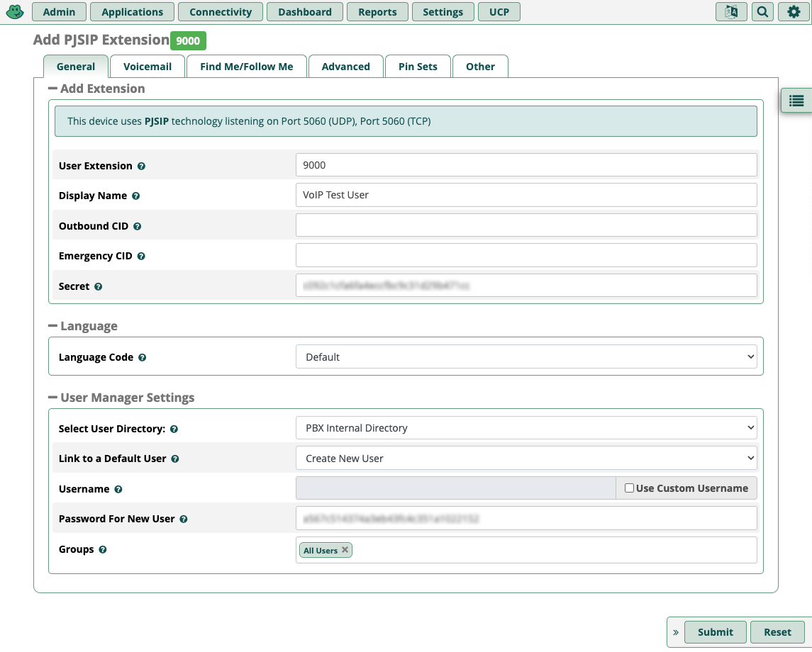Click the FreePBX frog logo
The width and height of the screenshot is (812, 652).
point(14,11)
